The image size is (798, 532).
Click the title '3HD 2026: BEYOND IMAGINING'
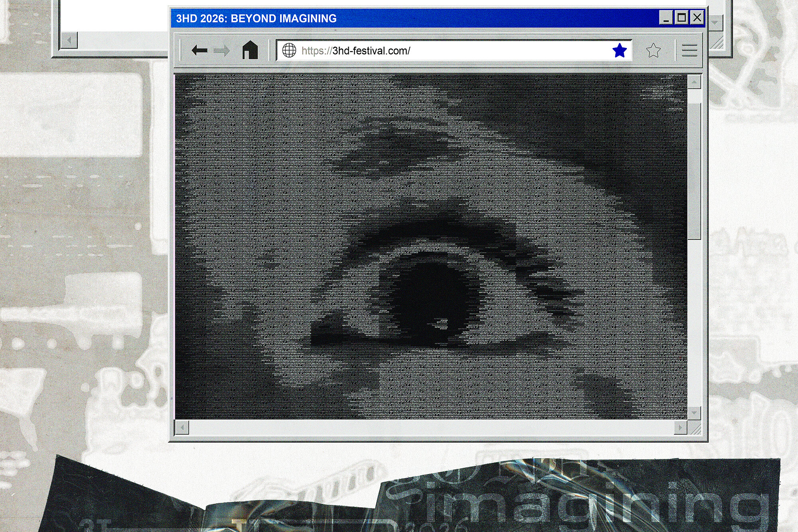(x=256, y=18)
